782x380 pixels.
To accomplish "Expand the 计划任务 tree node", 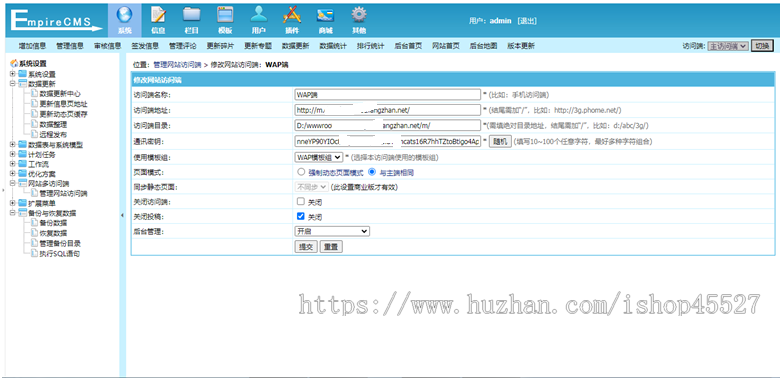I will click(x=12, y=155).
